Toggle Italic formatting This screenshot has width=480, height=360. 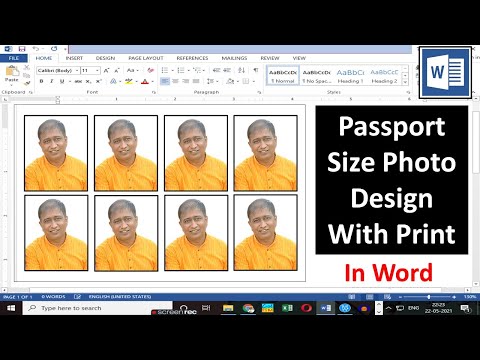tap(52, 81)
